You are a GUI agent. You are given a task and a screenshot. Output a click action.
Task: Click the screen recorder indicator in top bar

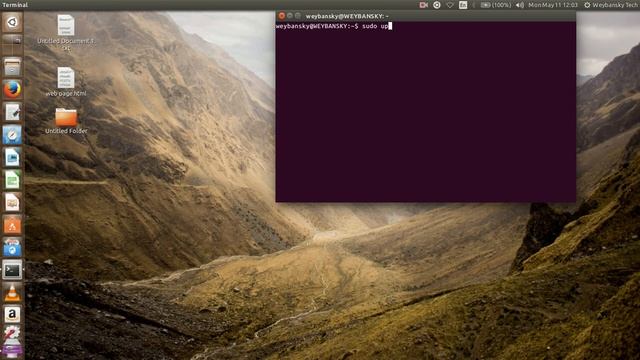coord(424,5)
